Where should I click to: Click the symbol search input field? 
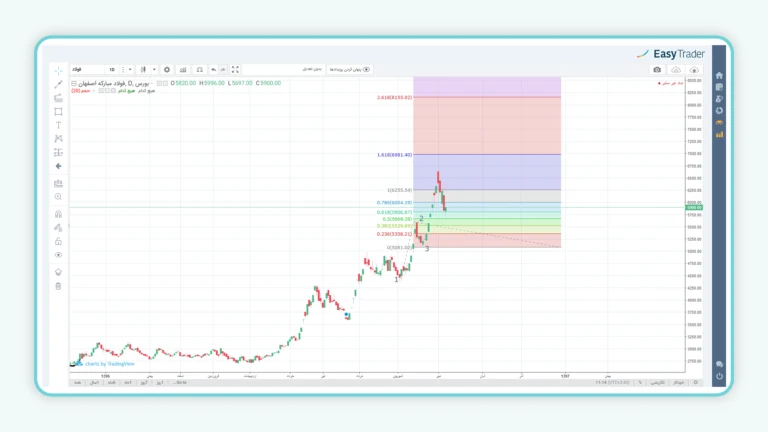click(x=87, y=70)
